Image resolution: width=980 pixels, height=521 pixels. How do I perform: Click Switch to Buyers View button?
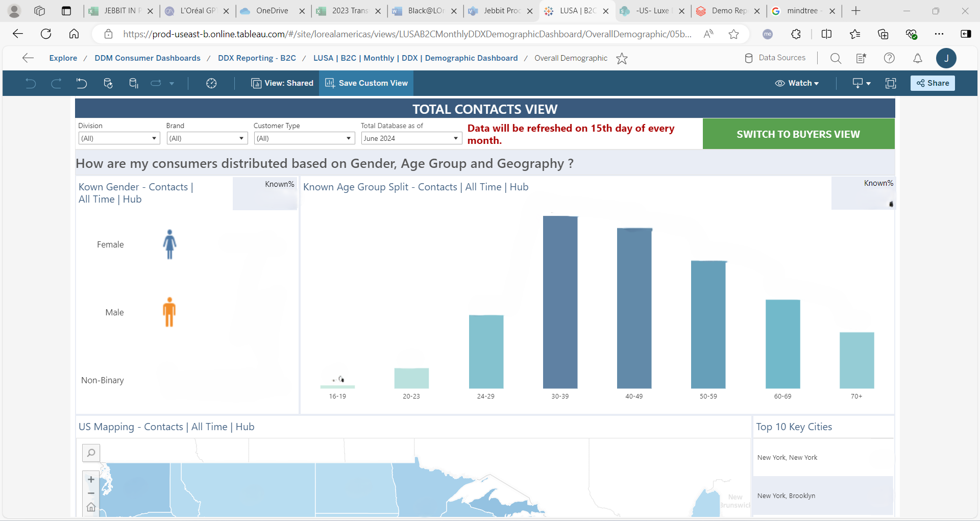click(x=798, y=134)
